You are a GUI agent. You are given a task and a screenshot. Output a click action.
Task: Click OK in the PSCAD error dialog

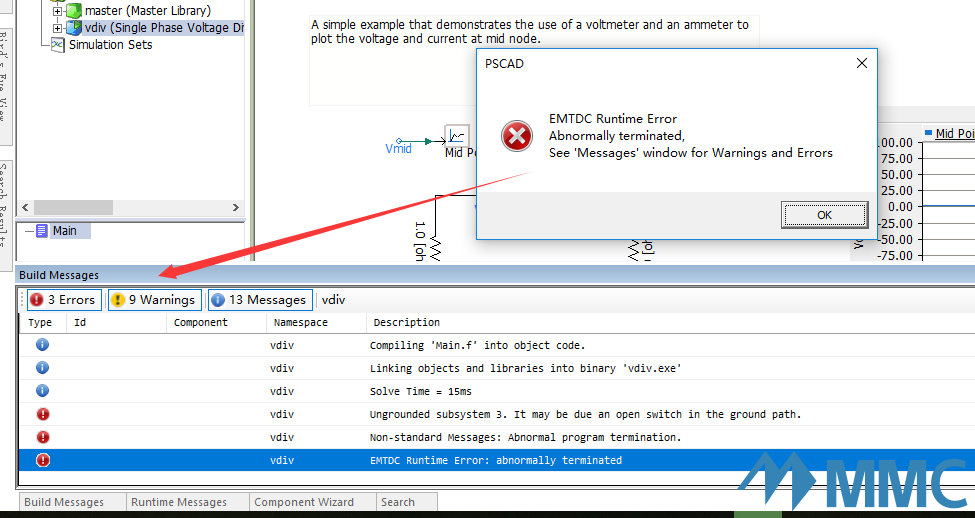[x=825, y=215]
